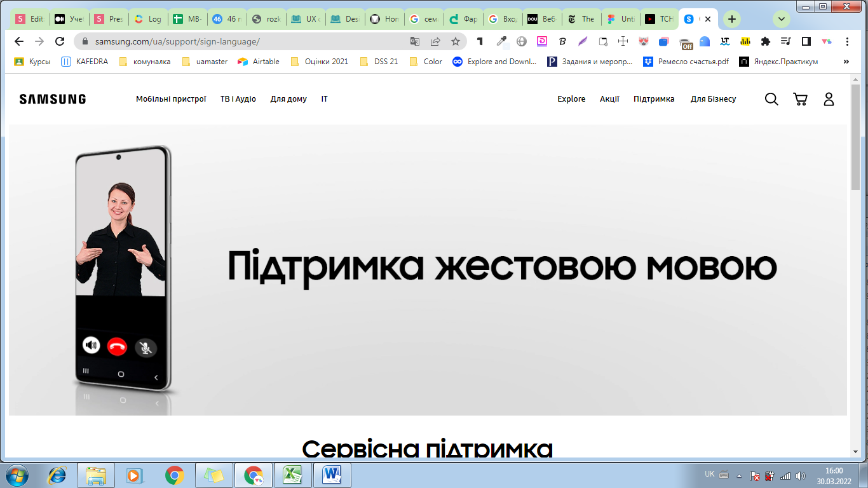Click the translate page icon in address bar
This screenshot has width=868, height=488.
[x=415, y=41]
